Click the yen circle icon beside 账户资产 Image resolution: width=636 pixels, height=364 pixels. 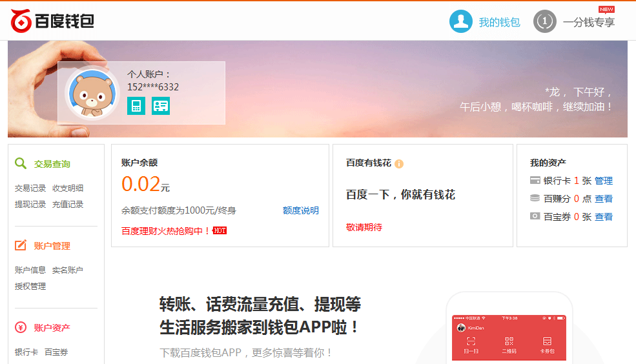20,327
